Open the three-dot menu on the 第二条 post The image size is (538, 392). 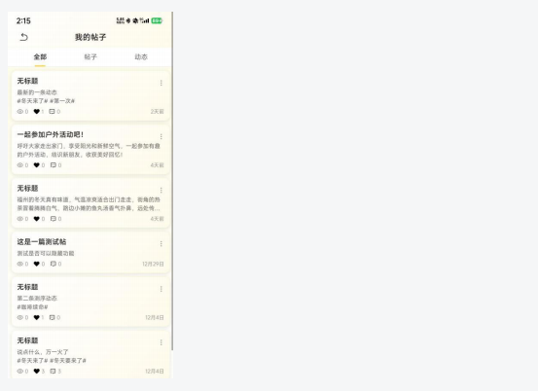click(161, 289)
